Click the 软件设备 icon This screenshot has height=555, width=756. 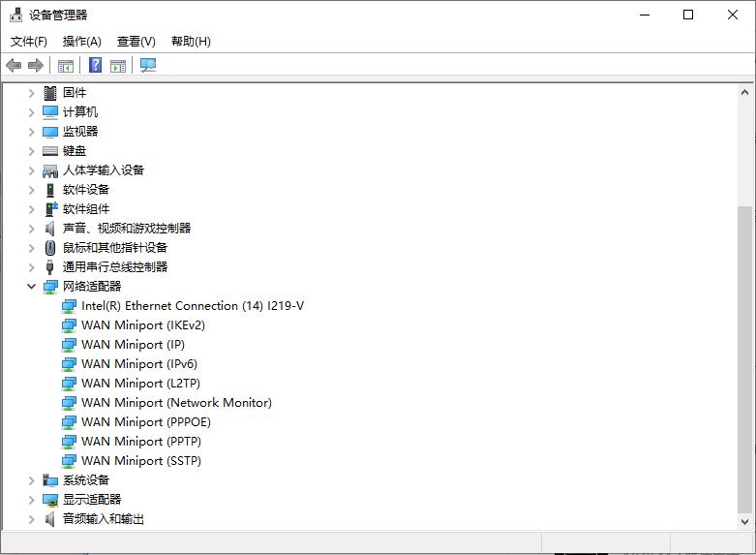point(50,190)
